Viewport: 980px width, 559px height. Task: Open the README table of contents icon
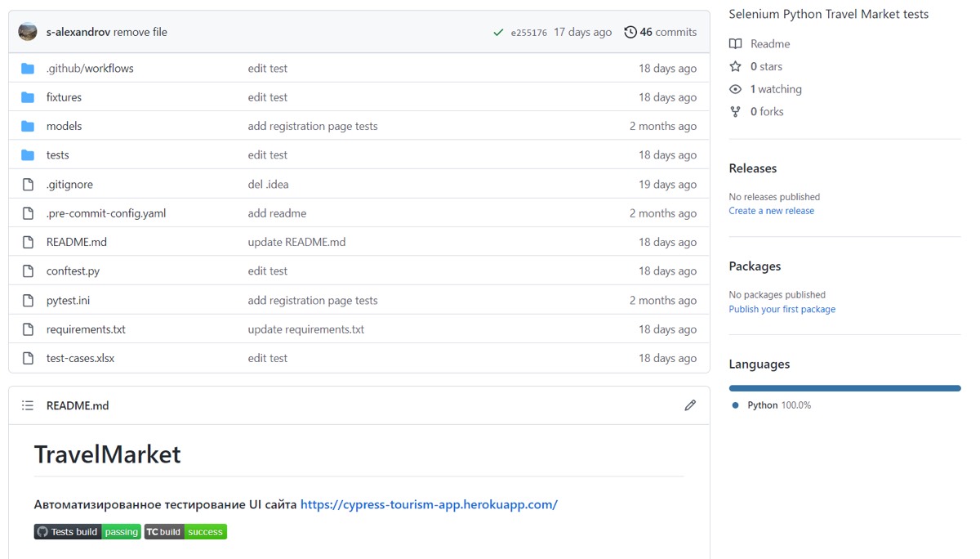tap(28, 405)
